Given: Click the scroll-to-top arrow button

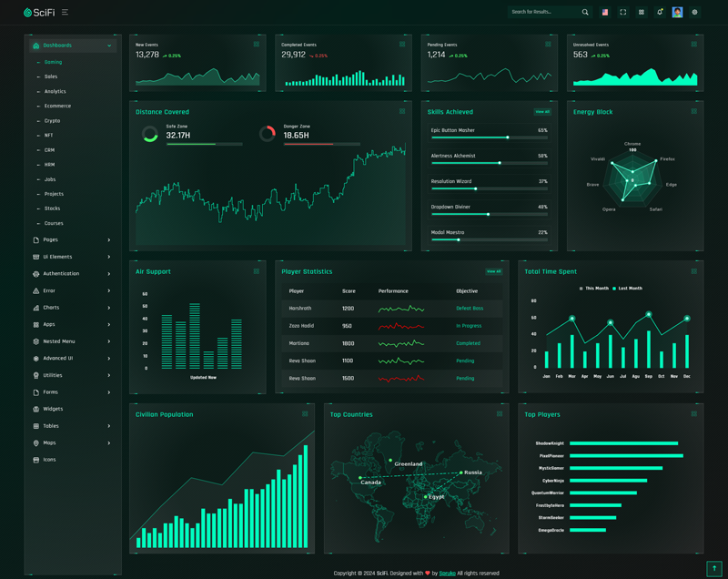Looking at the screenshot, I should click(x=713, y=568).
